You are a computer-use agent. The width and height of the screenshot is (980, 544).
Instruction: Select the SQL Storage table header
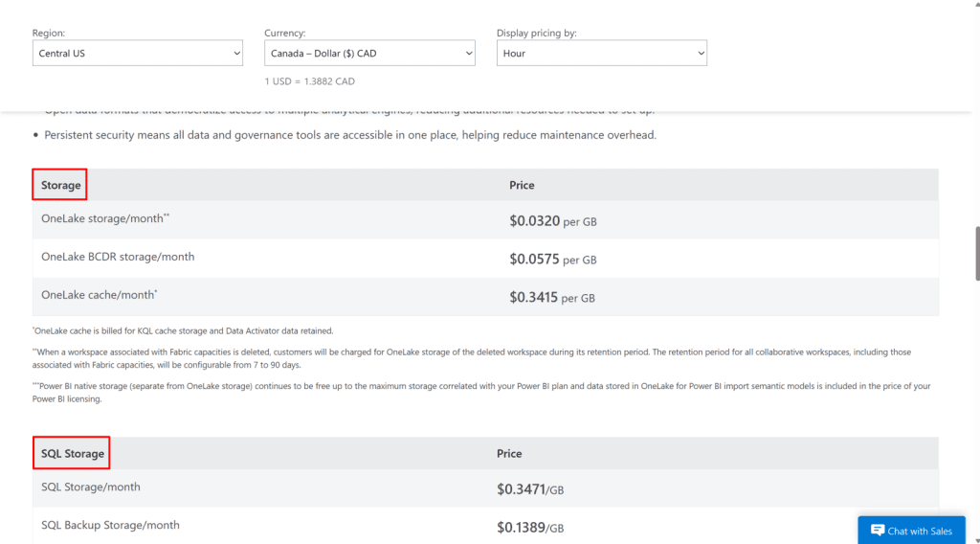[73, 453]
